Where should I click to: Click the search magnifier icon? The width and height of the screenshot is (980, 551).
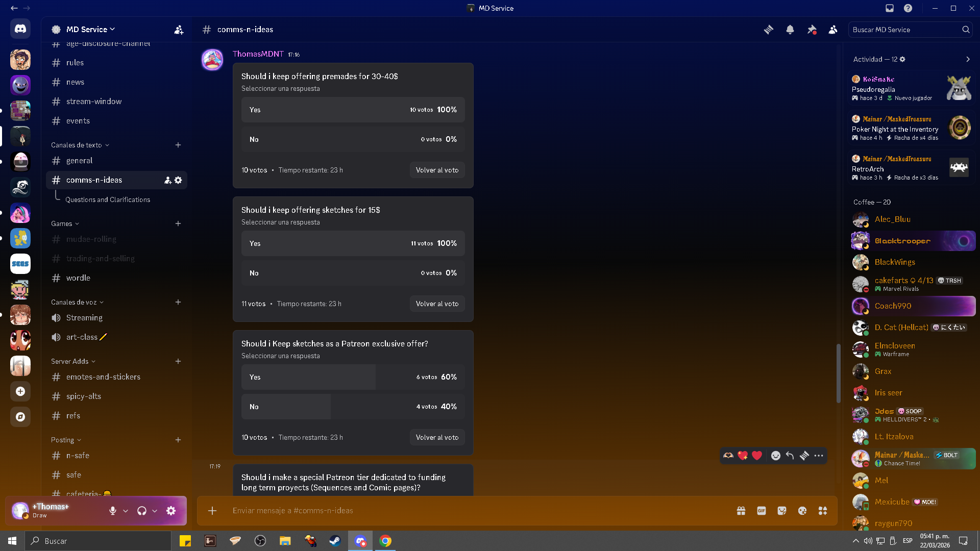pos(966,30)
